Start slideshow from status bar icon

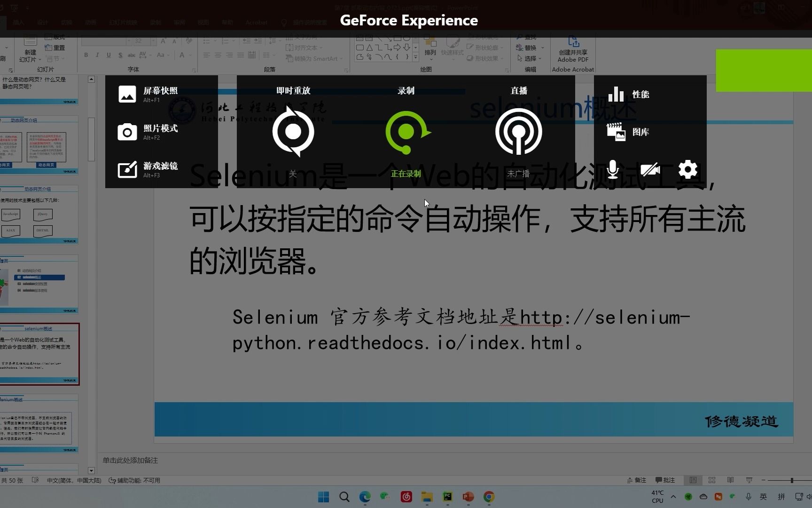[x=749, y=480]
